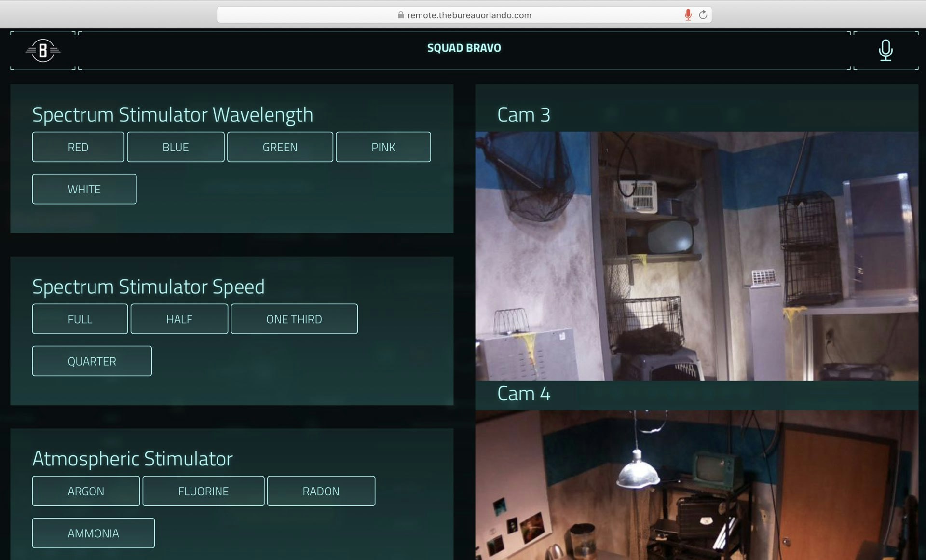Set stimulator speed to HALF
Screen dimensions: 926x560
click(x=179, y=319)
